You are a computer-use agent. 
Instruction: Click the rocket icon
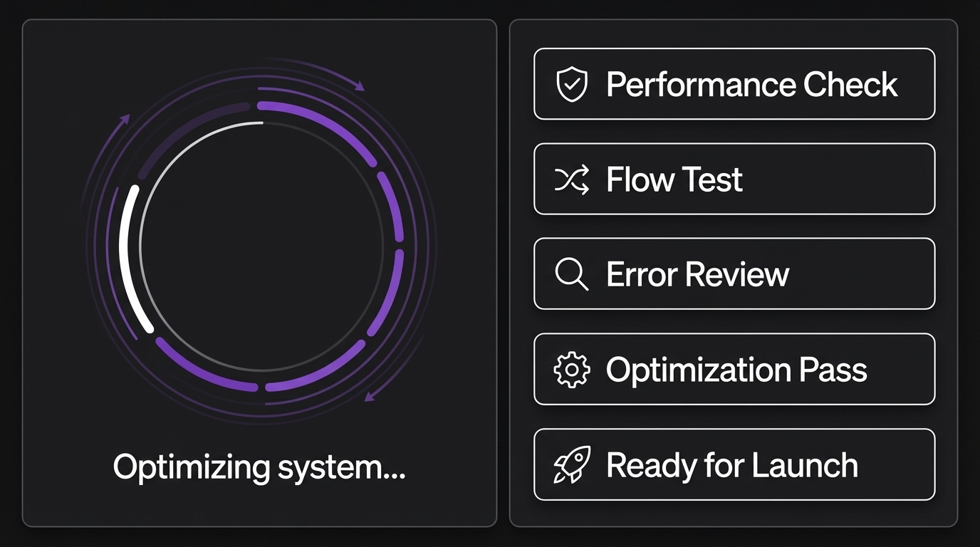[571, 465]
